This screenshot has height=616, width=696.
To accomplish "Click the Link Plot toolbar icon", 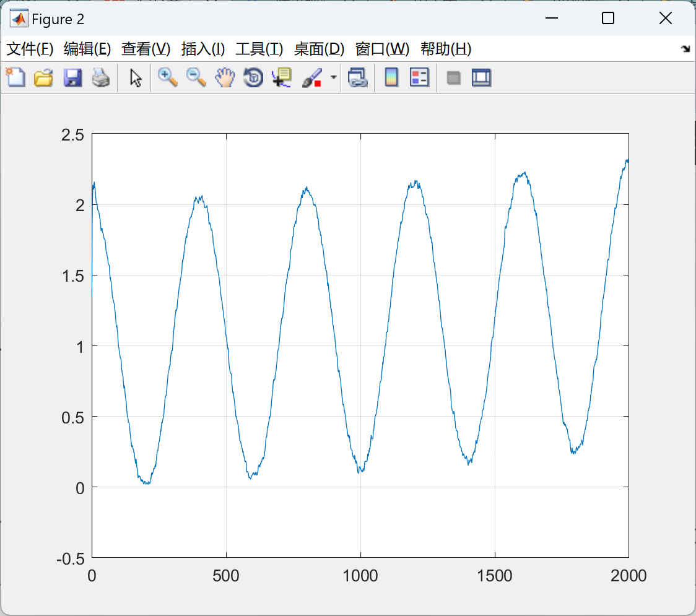I will (358, 77).
